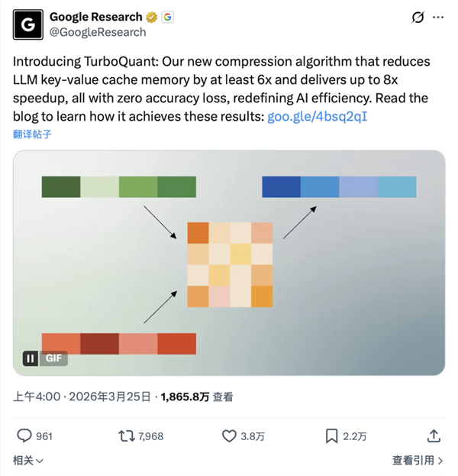This screenshot has height=476, width=458.
Task: Bookmark this post
Action: [x=332, y=436]
